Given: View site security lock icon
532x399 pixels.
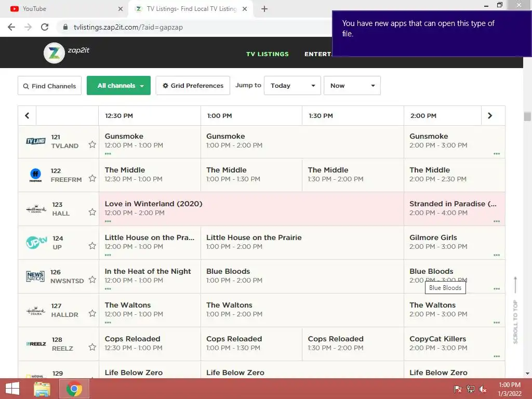Looking at the screenshot, I should click(x=65, y=27).
